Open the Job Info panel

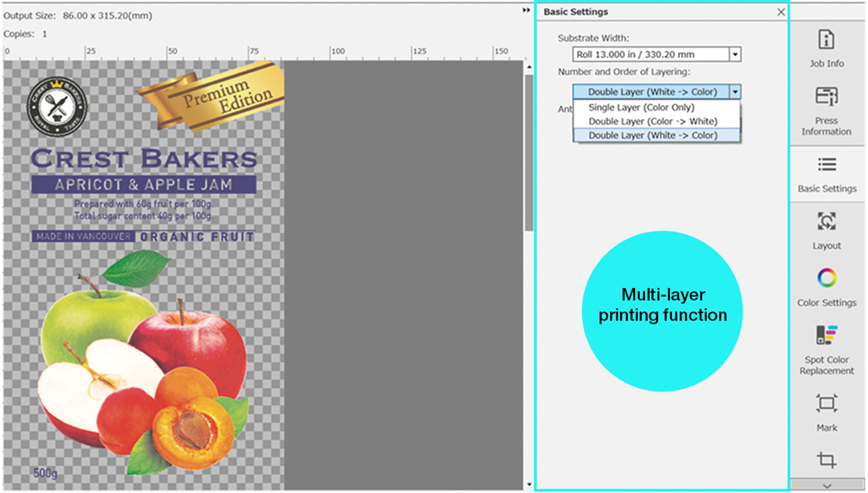[x=826, y=48]
